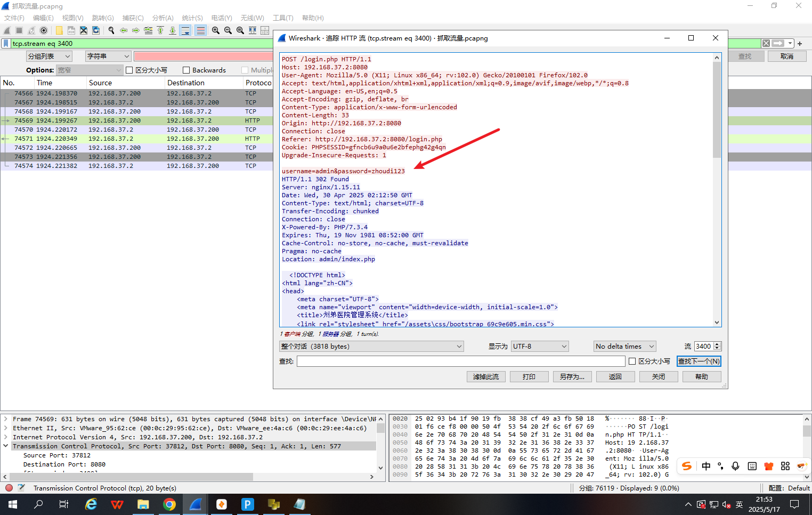
Task: Open go to specified packet
Action: pyautogui.click(x=148, y=30)
